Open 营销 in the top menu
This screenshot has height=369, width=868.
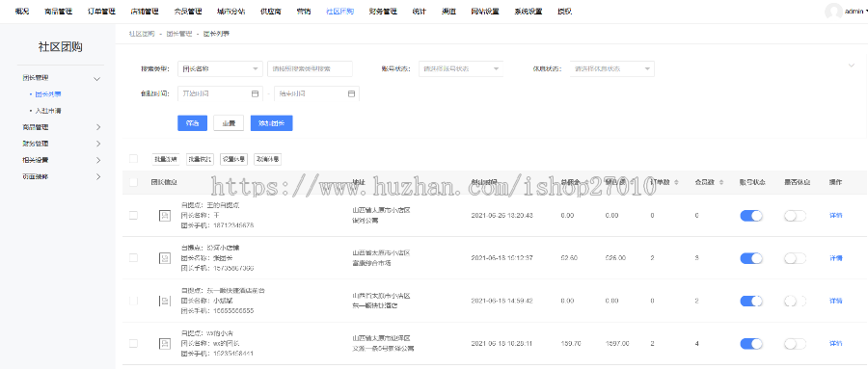(304, 11)
